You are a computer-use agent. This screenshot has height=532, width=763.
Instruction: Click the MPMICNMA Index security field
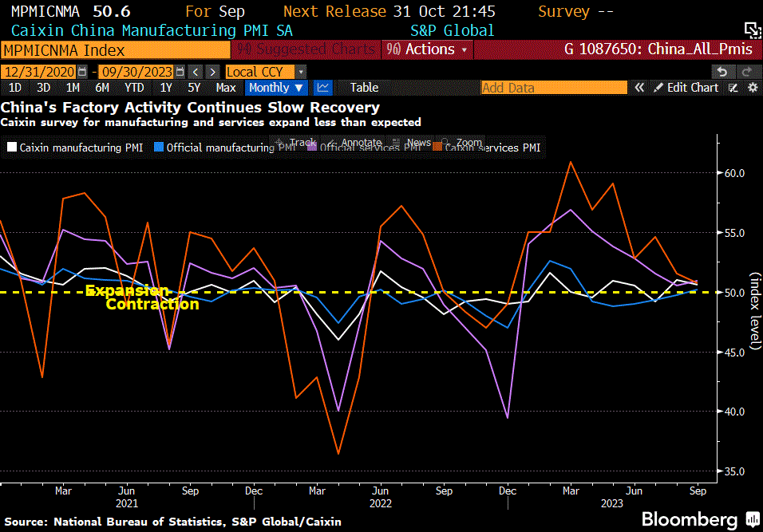tap(115, 50)
